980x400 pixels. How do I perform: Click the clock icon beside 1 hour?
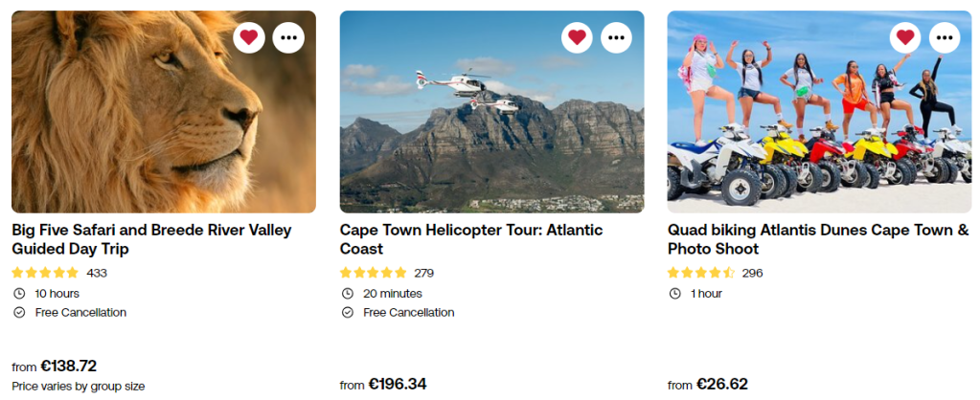tap(675, 294)
